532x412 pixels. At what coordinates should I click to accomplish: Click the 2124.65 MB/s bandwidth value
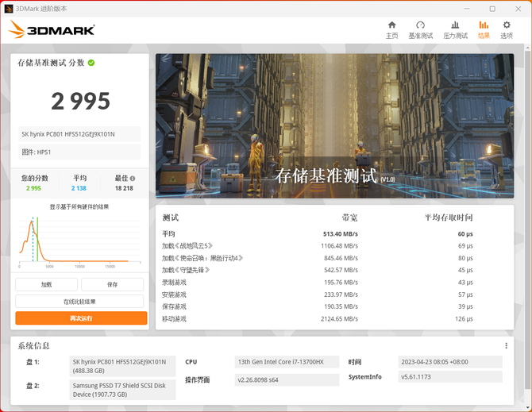pos(339,319)
